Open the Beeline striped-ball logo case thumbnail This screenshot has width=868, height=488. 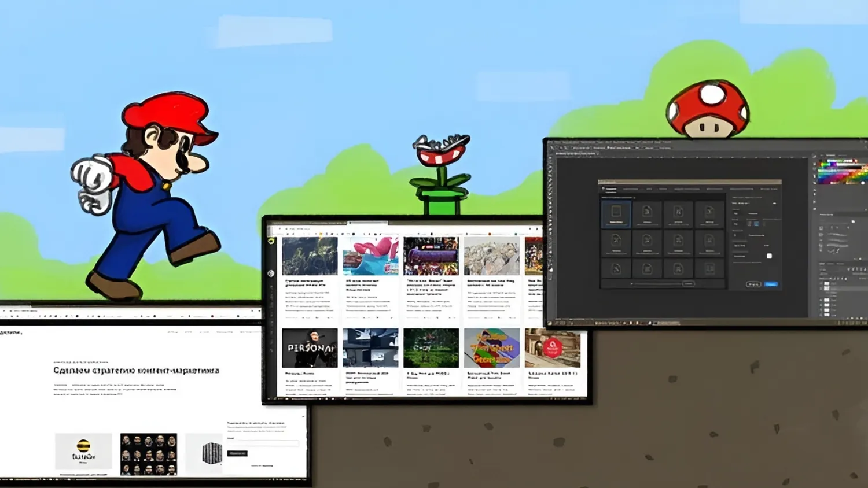(83, 452)
